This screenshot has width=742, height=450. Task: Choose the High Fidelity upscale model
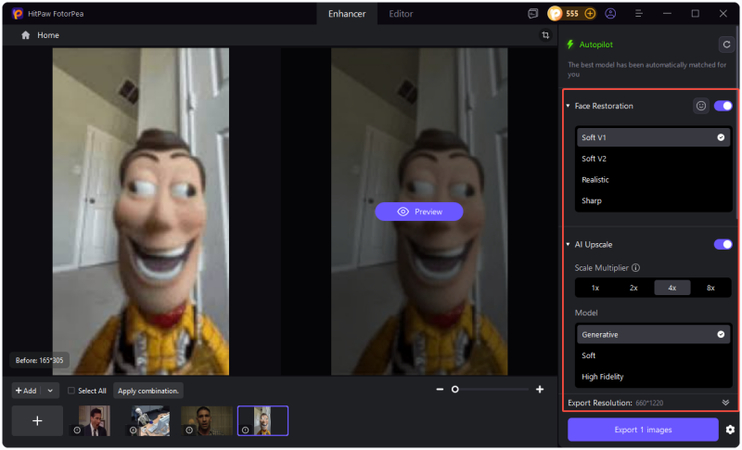(653, 377)
